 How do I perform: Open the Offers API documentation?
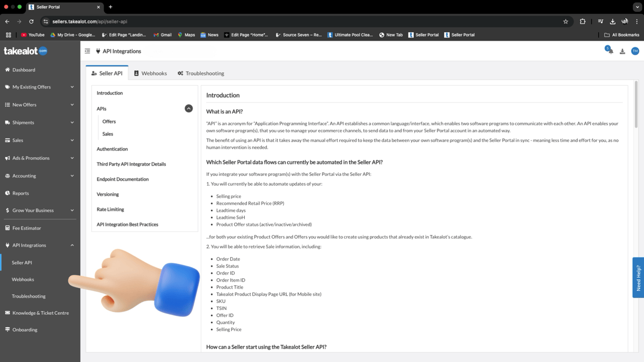click(x=109, y=122)
